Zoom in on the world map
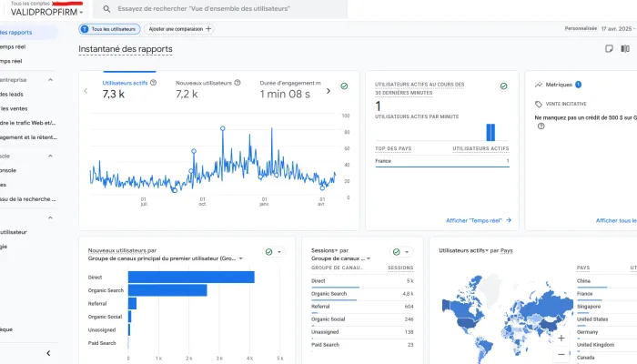This screenshot has height=364, width=637. tap(561, 338)
